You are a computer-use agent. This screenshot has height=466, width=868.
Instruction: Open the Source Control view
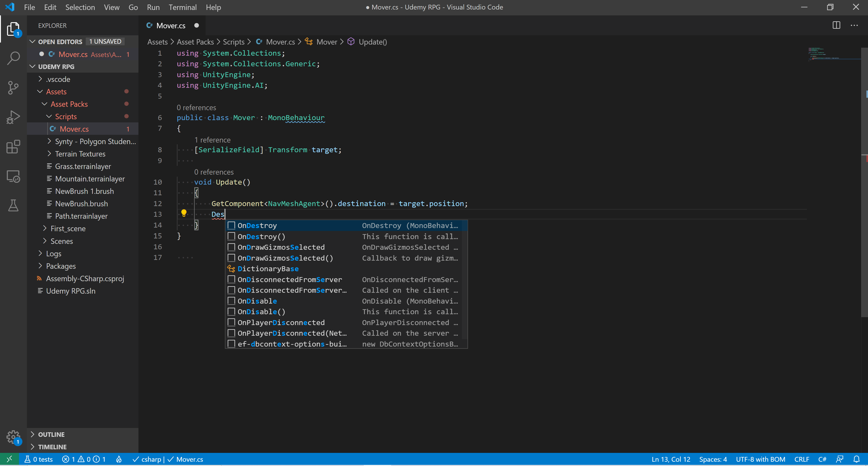13,88
